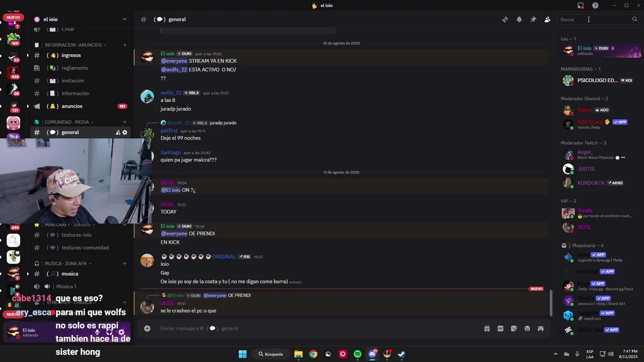Open Steam from the taskbar
Viewport: 644px width, 362px height.
pos(401,354)
